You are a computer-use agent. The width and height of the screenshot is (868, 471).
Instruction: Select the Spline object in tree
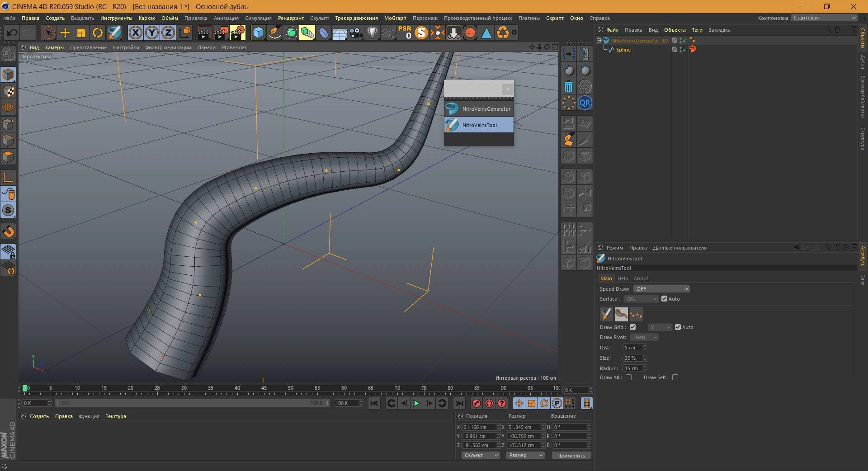[x=623, y=50]
